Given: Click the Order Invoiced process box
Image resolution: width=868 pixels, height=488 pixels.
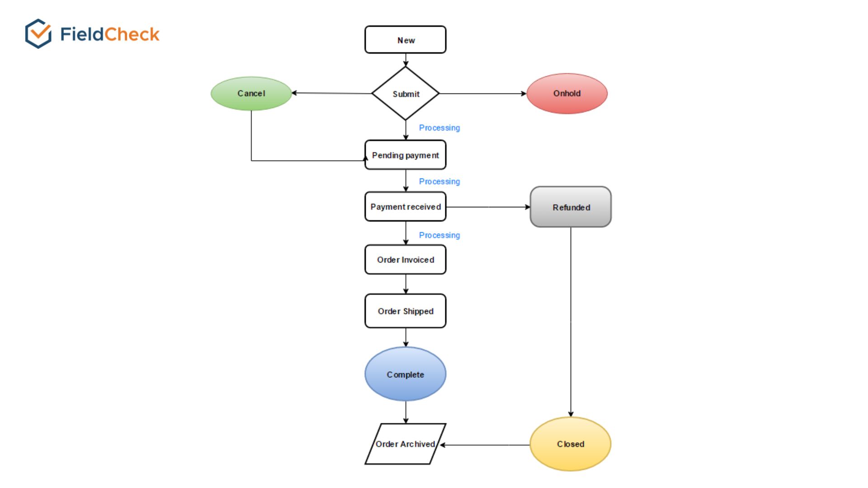Looking at the screenshot, I should (x=406, y=260).
